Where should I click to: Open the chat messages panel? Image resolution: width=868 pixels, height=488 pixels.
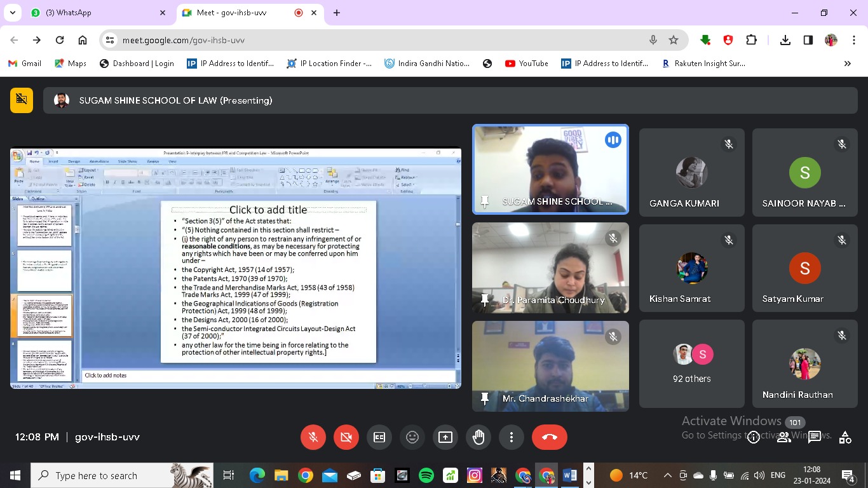coord(814,437)
